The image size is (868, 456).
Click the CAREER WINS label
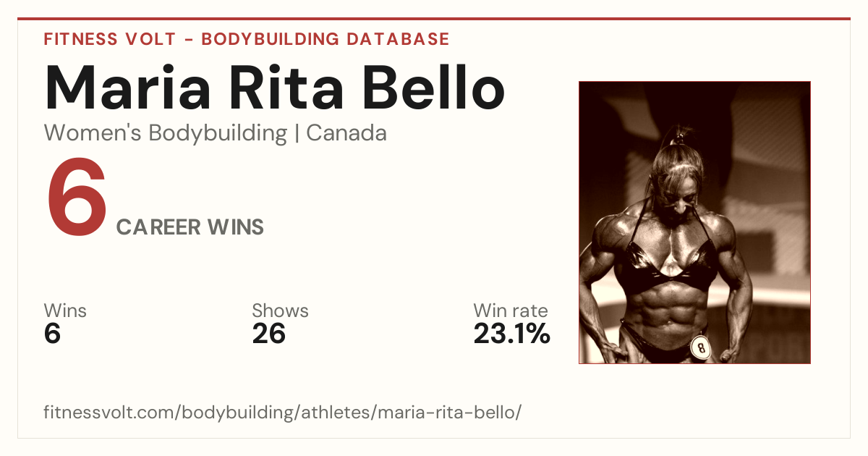[190, 227]
